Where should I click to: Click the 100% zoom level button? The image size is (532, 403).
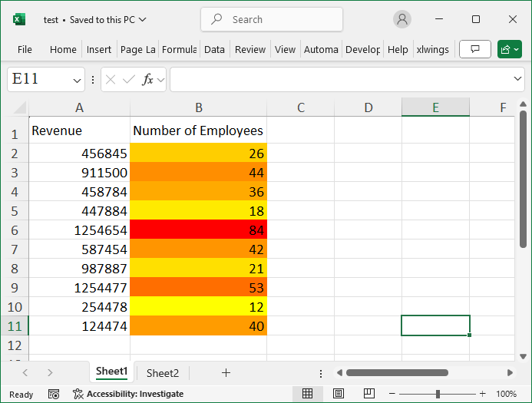(507, 394)
